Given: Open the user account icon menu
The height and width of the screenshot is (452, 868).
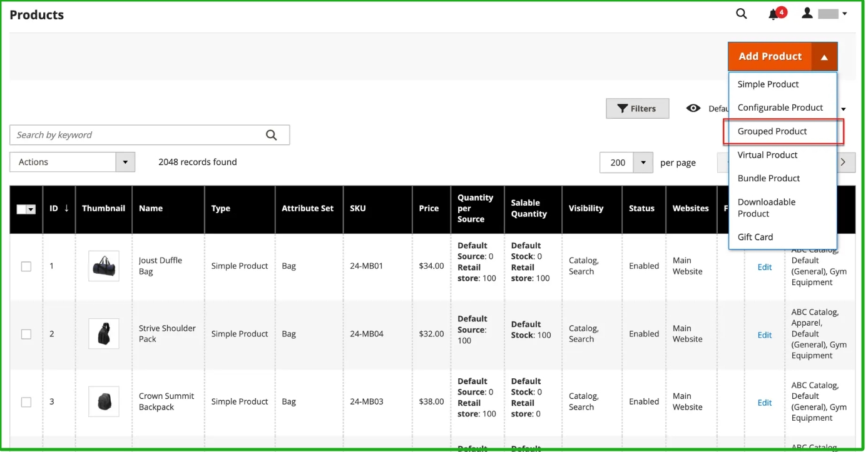Looking at the screenshot, I should tap(807, 13).
